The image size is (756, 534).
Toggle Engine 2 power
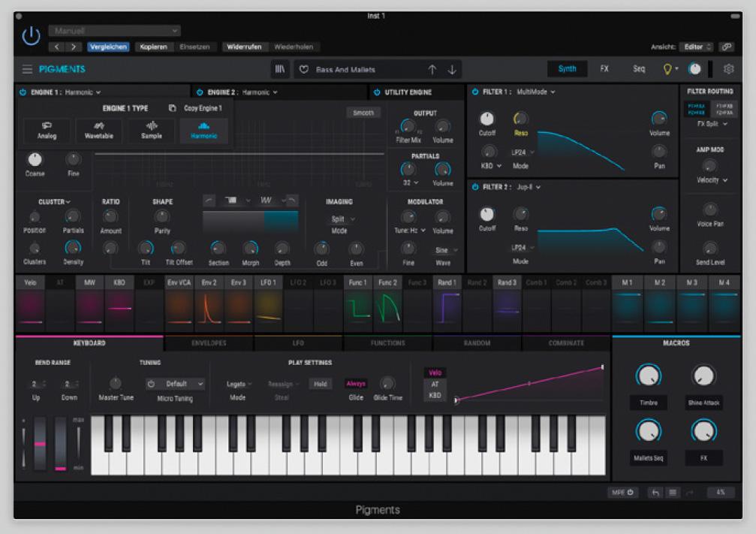(200, 92)
